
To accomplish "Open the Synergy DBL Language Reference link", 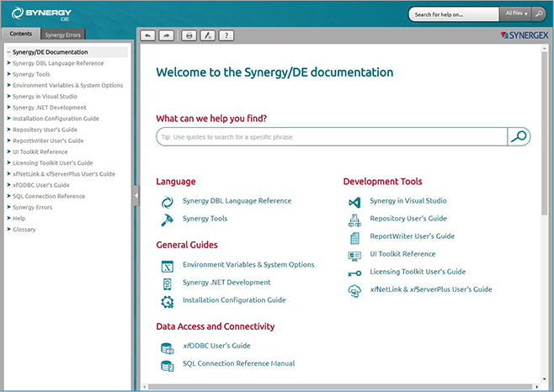I will pos(237,200).
